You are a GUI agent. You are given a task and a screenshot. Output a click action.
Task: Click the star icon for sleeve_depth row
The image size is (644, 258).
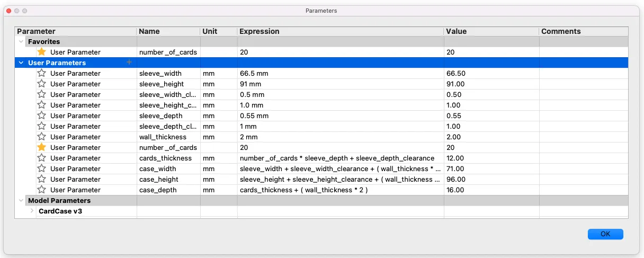[42, 115]
